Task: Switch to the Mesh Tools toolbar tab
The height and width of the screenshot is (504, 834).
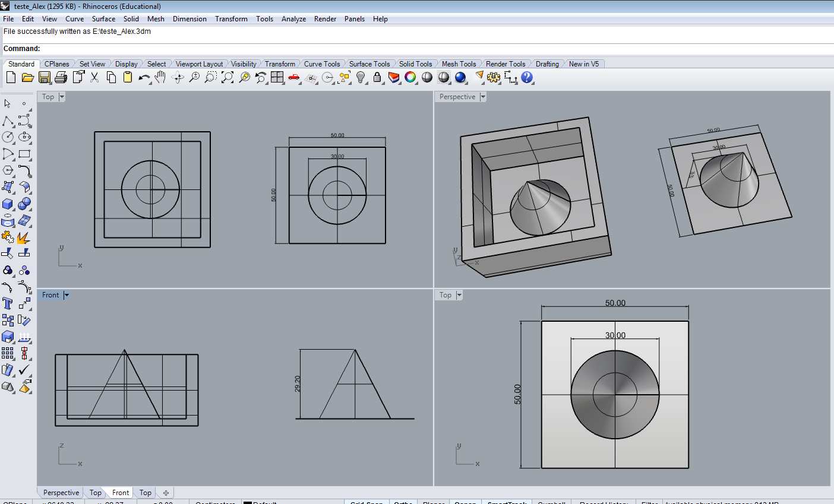Action: [x=459, y=64]
